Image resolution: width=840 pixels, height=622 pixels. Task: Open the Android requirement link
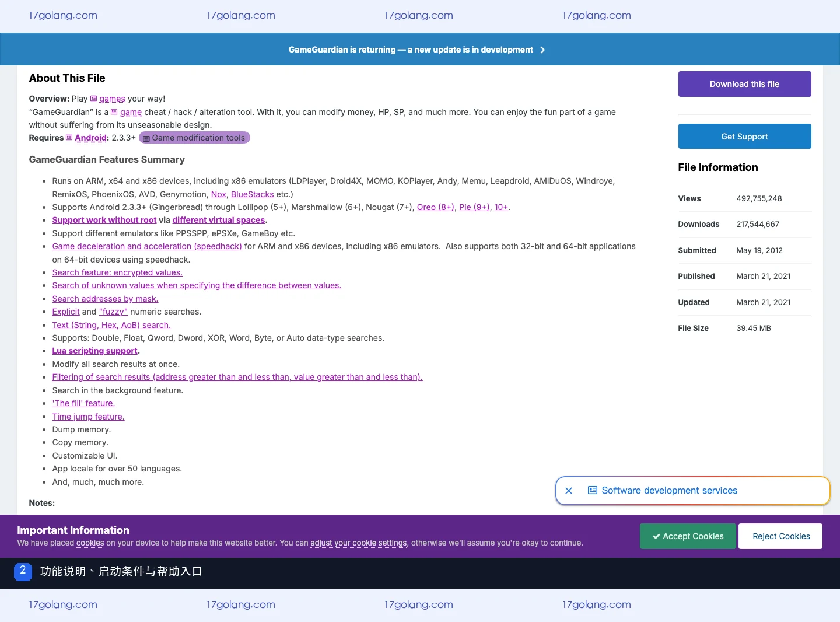(90, 138)
